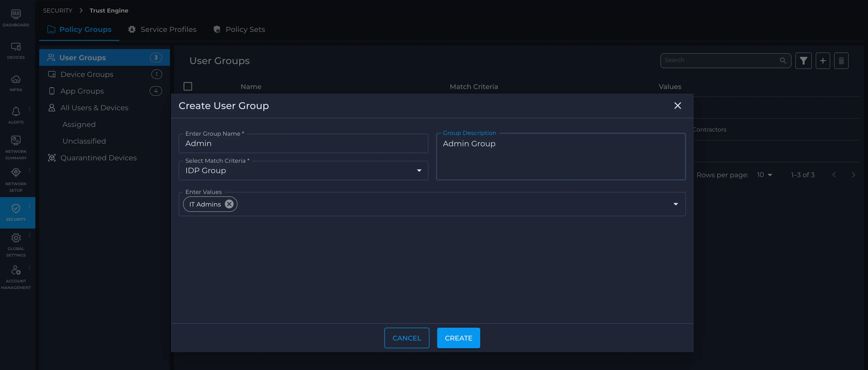The image size is (868, 370).
Task: Select the Assigned sub-item
Action: pyautogui.click(x=79, y=124)
